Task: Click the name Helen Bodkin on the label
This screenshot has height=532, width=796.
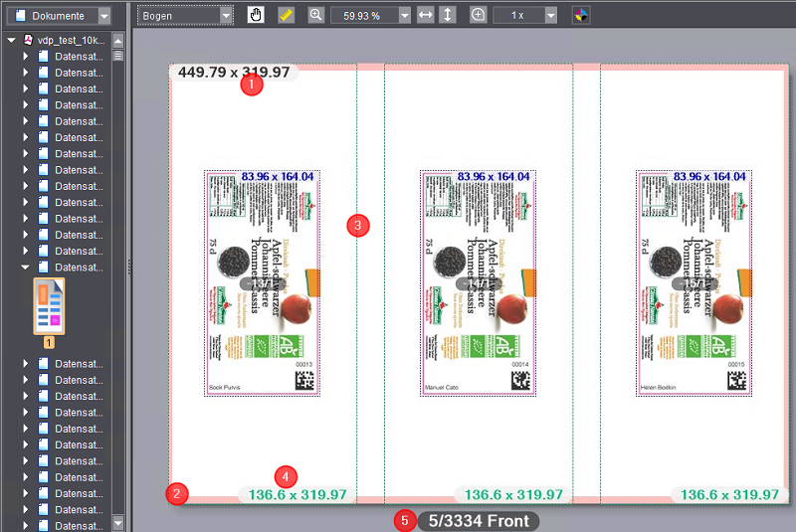Action: pyautogui.click(x=658, y=388)
